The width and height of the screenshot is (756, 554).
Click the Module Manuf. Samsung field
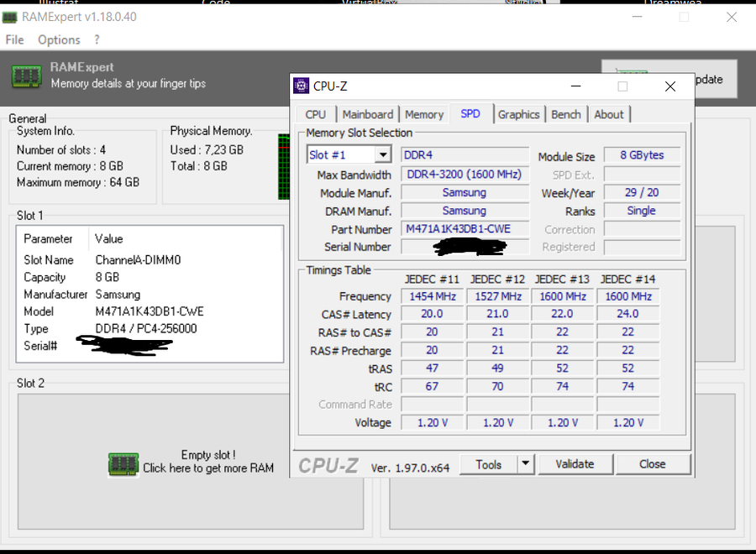pyautogui.click(x=465, y=193)
